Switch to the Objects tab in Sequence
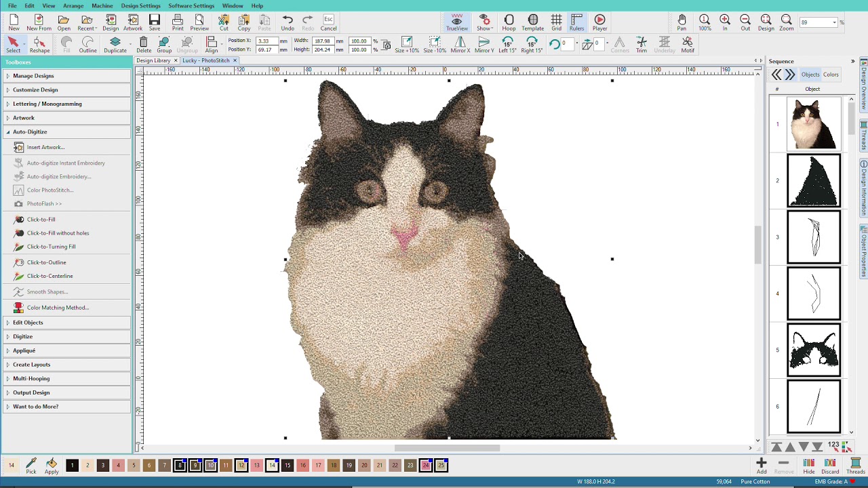868x488 pixels. (810, 75)
